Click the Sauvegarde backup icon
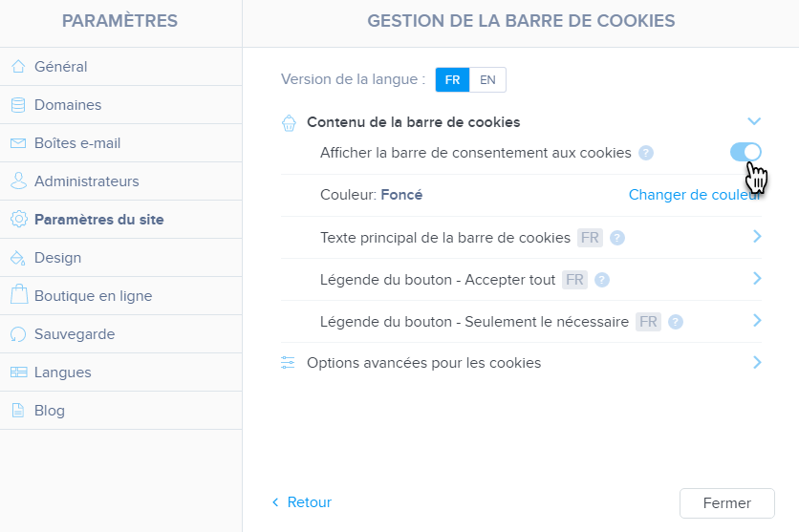The height and width of the screenshot is (532, 799). point(17,334)
